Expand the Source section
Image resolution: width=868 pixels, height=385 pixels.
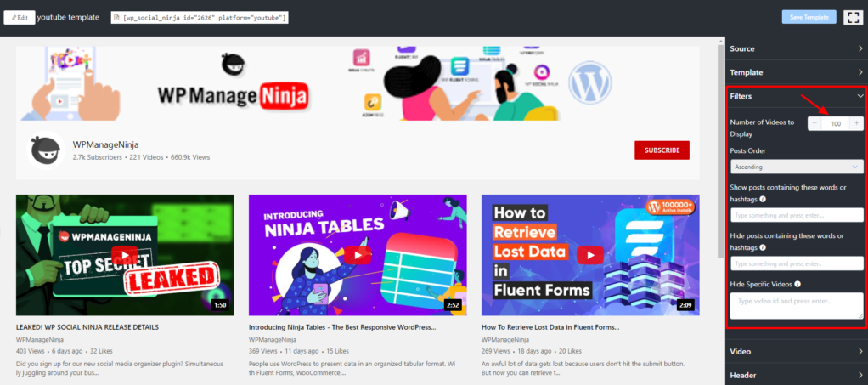pyautogui.click(x=796, y=48)
